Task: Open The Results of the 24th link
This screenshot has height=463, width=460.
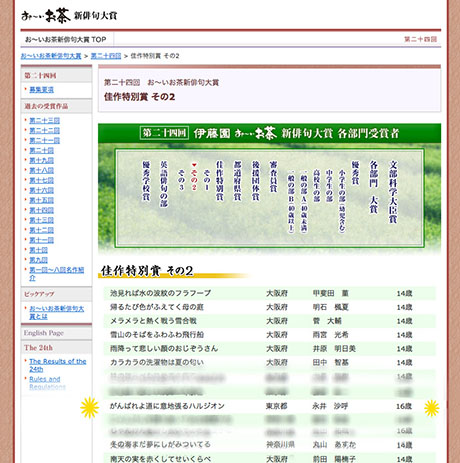Action: coord(58,365)
